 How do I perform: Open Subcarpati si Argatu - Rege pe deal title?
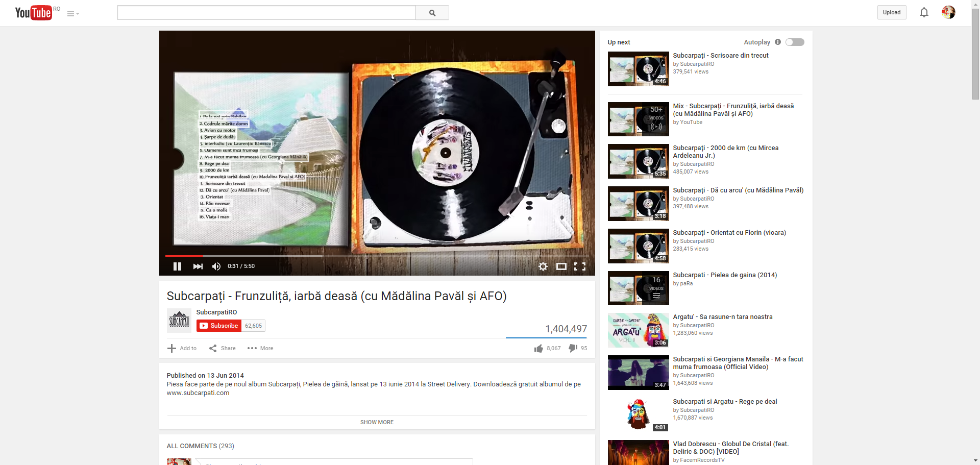pyautogui.click(x=725, y=402)
